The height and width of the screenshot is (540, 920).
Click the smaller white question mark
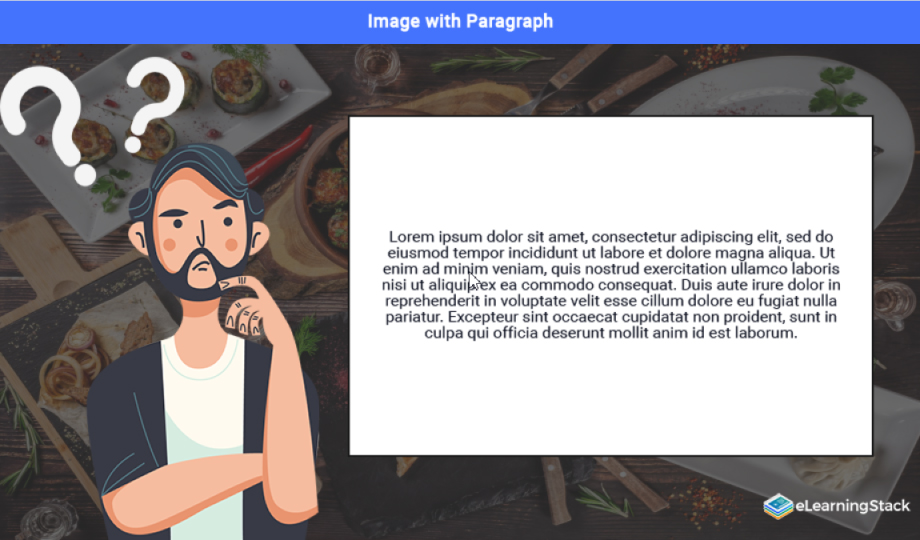tap(154, 104)
